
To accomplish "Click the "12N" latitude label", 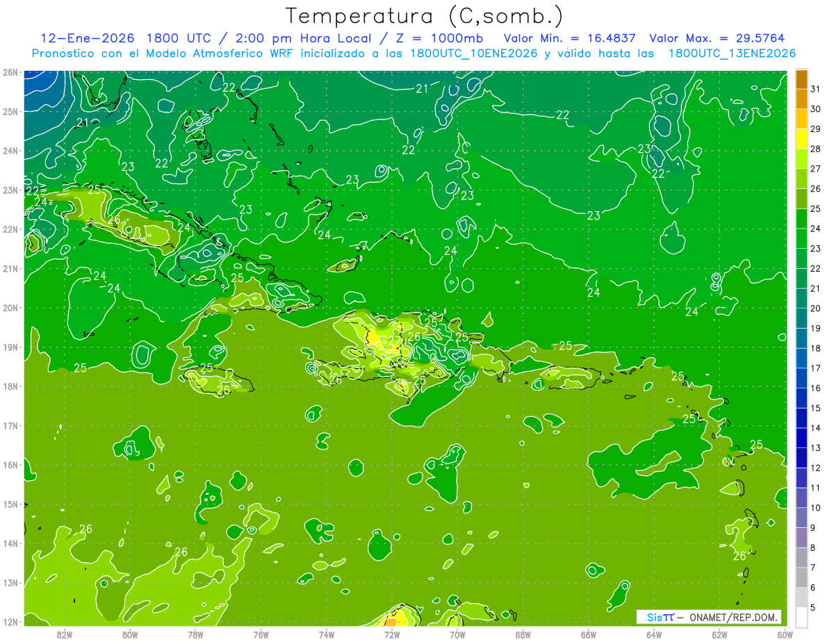I will click(x=10, y=622).
